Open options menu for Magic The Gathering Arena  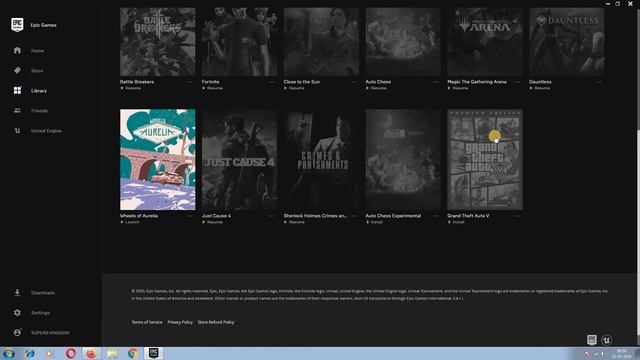tap(517, 82)
